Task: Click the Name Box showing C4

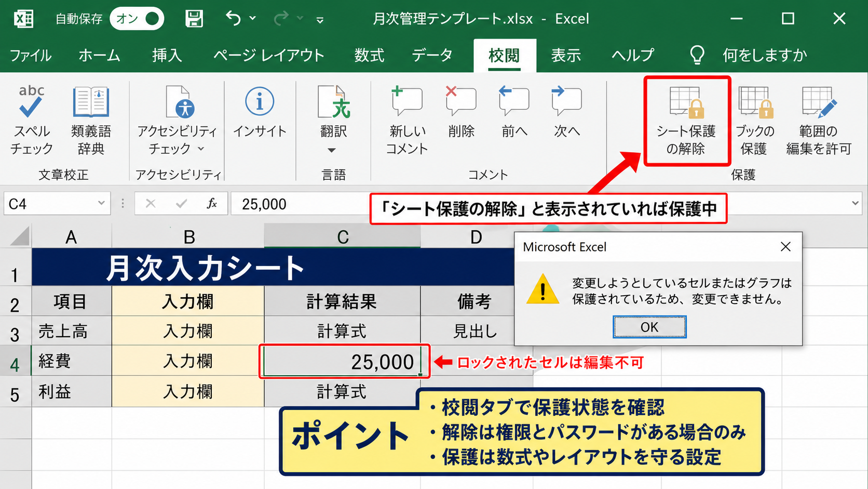Action: [57, 203]
